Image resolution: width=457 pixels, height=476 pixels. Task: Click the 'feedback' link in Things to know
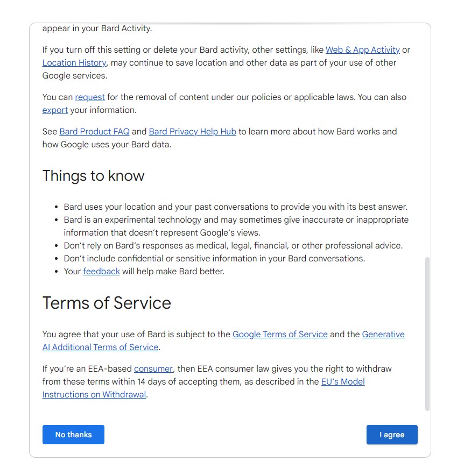101,272
